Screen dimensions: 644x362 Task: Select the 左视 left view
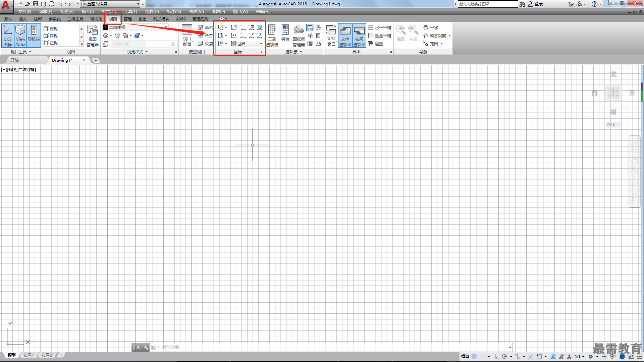pyautogui.click(x=51, y=43)
